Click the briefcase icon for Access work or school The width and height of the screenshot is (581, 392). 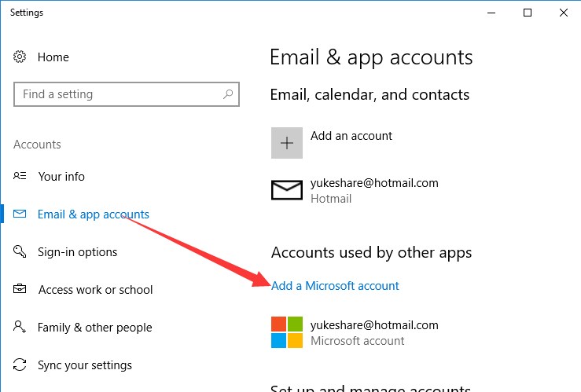pyautogui.click(x=20, y=289)
